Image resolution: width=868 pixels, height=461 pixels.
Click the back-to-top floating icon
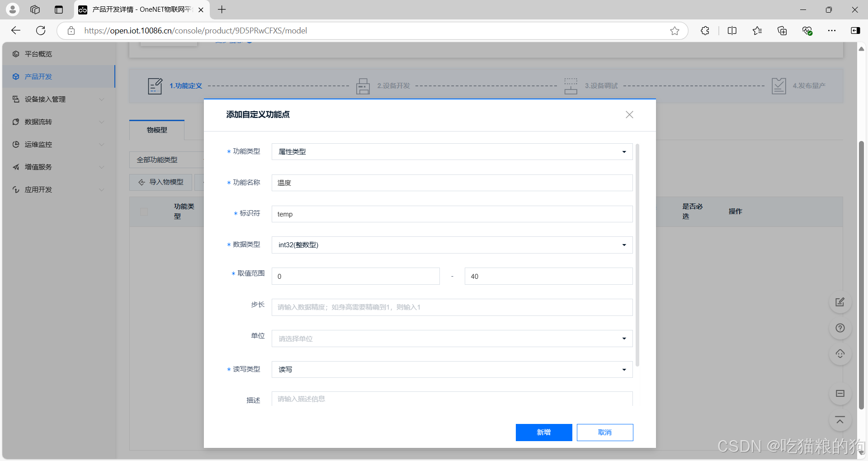coord(840,421)
